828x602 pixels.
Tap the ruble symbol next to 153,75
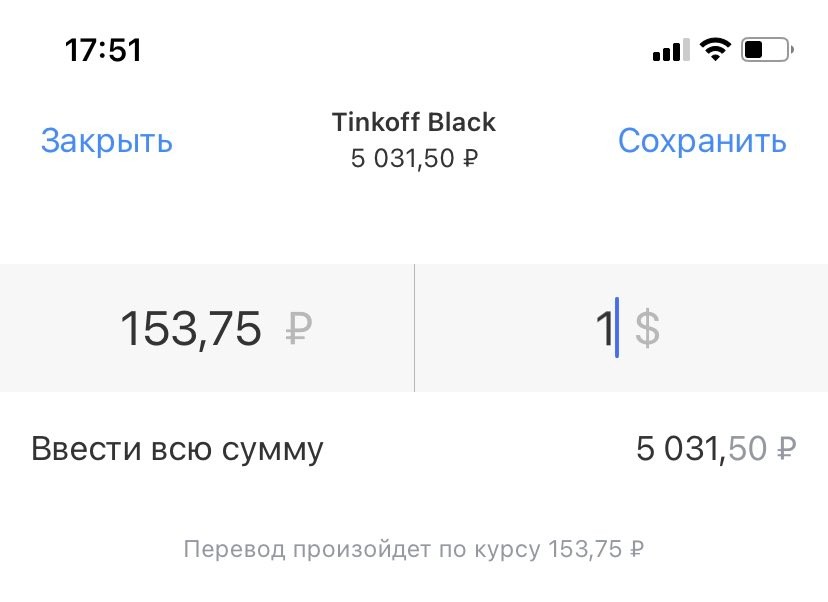click(300, 328)
